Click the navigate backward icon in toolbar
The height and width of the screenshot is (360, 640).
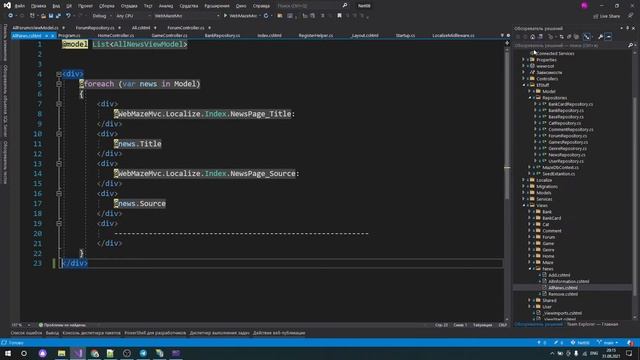pos(10,16)
